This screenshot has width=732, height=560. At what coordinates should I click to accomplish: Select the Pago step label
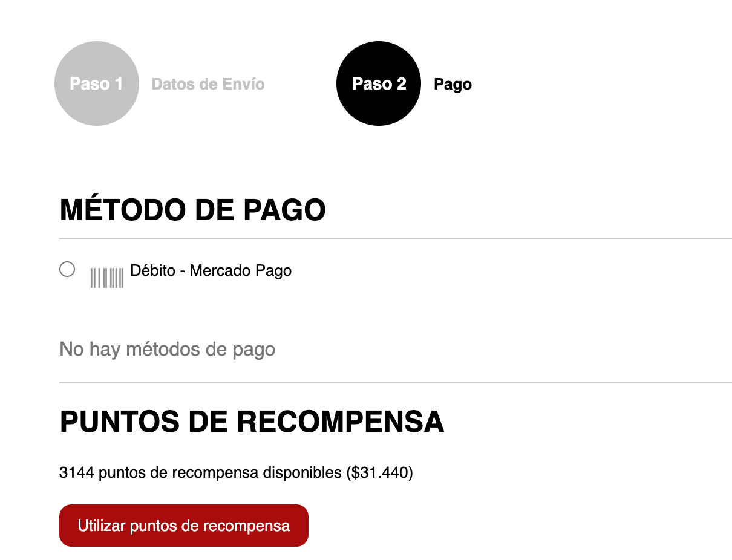pos(453,84)
